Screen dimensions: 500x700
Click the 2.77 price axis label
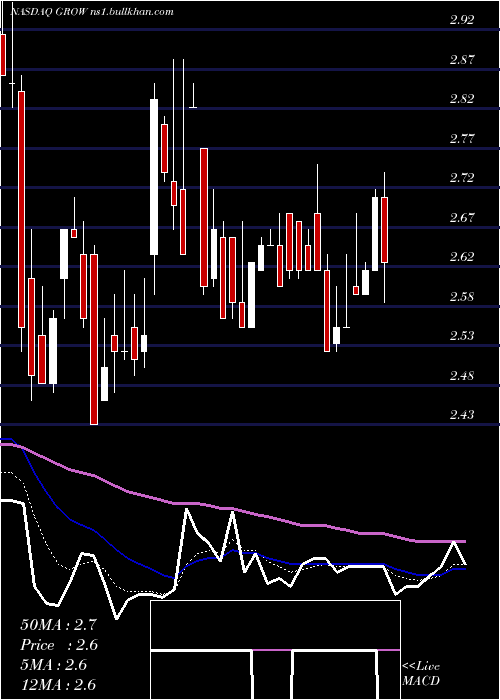coord(462,138)
